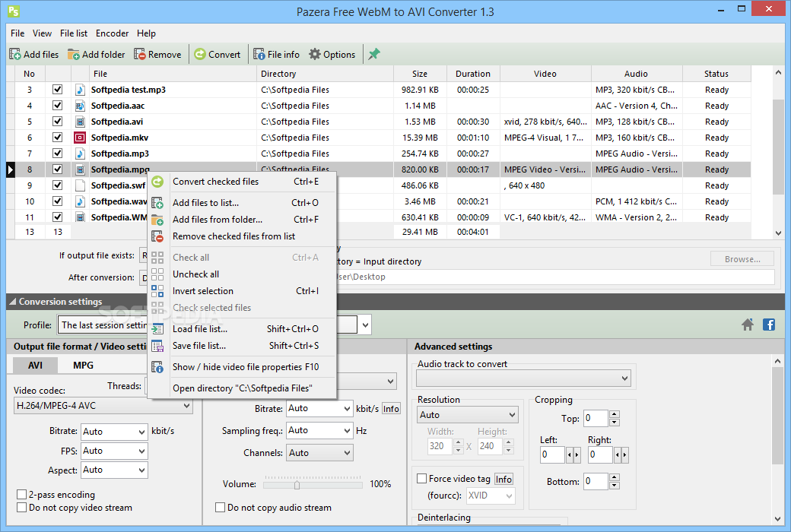Open the Video codec H.264/MPEG-4 AVC dropdown
The width and height of the screenshot is (791, 532).
[x=103, y=405]
